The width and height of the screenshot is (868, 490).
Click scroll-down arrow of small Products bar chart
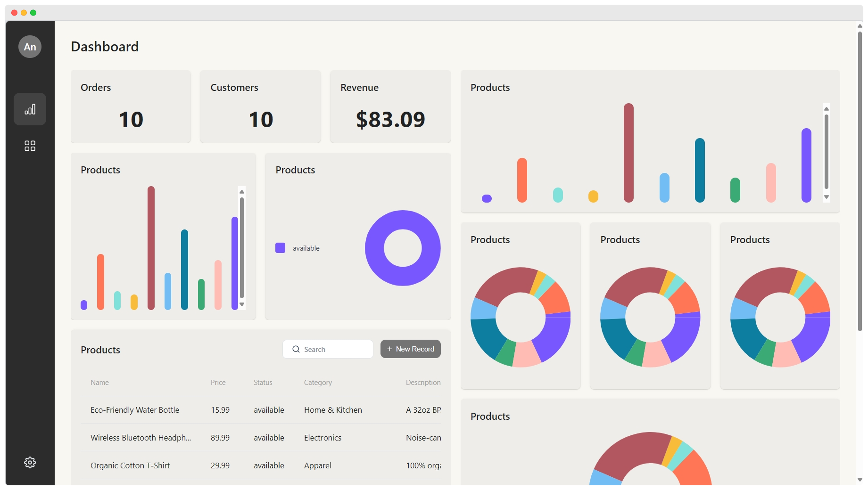click(242, 304)
